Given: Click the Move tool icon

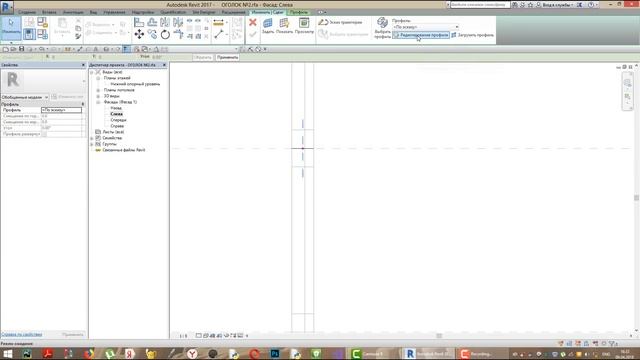Looking at the screenshot, I should 139,35.
